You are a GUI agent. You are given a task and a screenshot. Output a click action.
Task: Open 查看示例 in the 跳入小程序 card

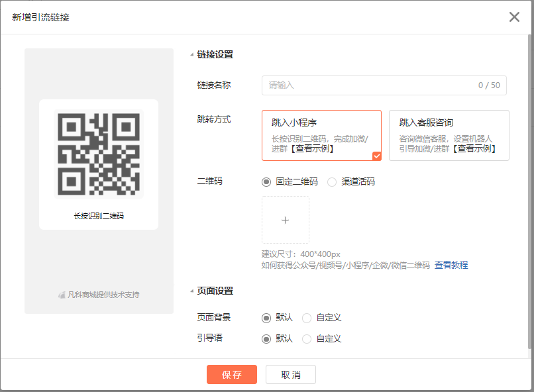pos(312,149)
